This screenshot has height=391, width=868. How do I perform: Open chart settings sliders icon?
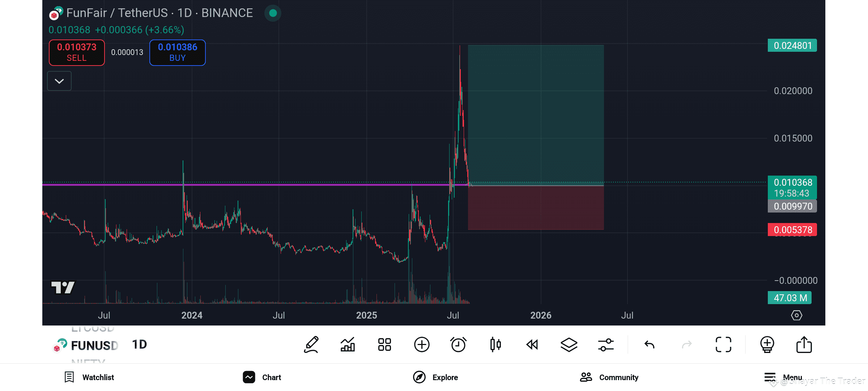[606, 344]
